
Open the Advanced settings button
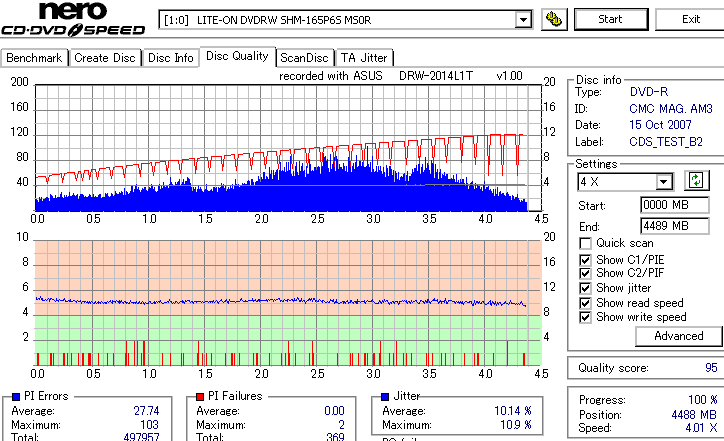[x=678, y=336]
